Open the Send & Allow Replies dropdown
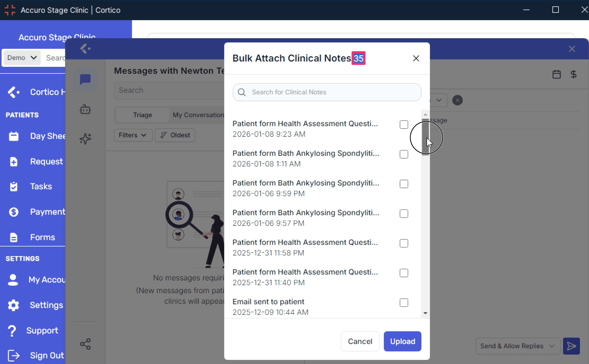 coord(518,346)
